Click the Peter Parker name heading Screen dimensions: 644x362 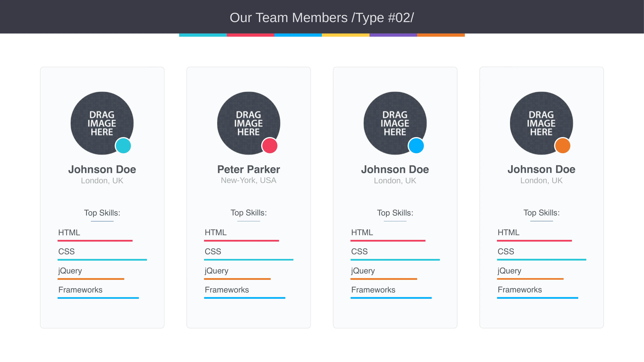click(248, 169)
